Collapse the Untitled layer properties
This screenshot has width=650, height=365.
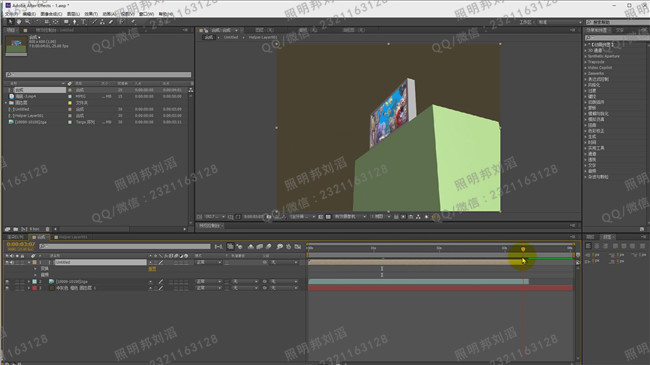pos(29,262)
